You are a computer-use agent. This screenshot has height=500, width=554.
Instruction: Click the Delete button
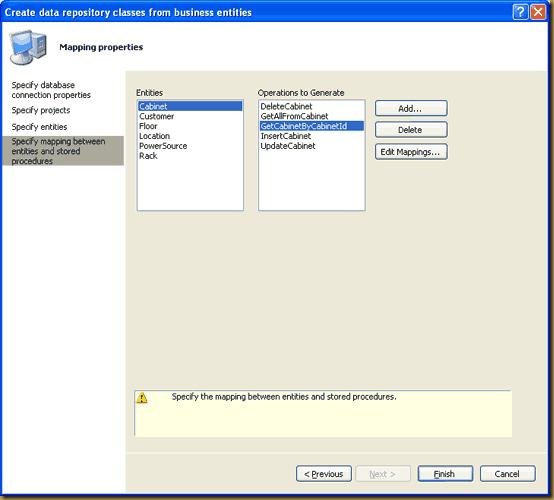coord(411,130)
